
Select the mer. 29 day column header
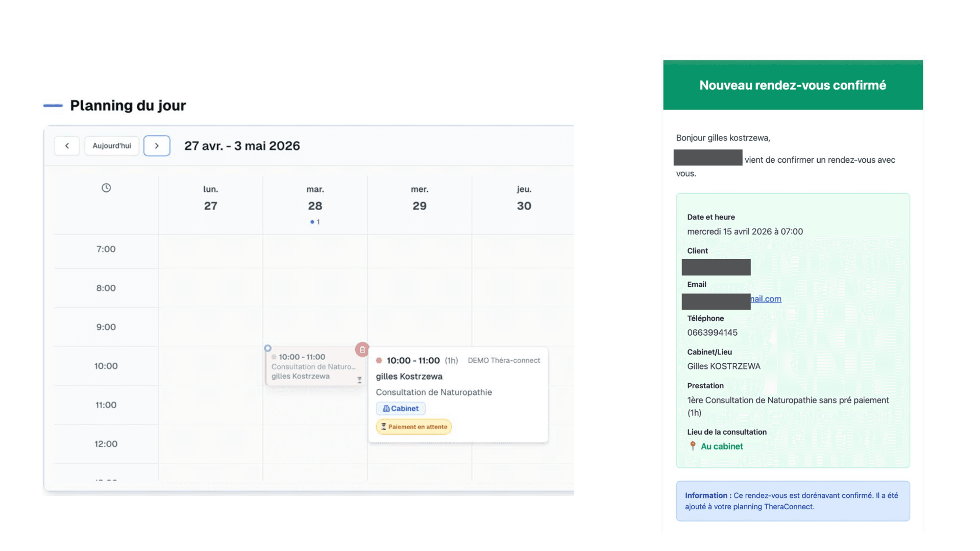419,198
